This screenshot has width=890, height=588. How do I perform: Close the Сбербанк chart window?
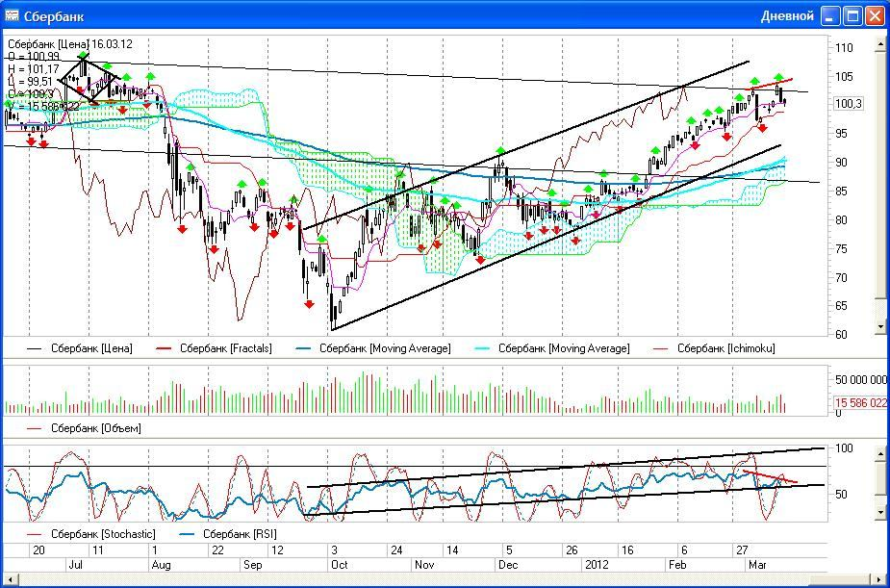[x=875, y=15]
